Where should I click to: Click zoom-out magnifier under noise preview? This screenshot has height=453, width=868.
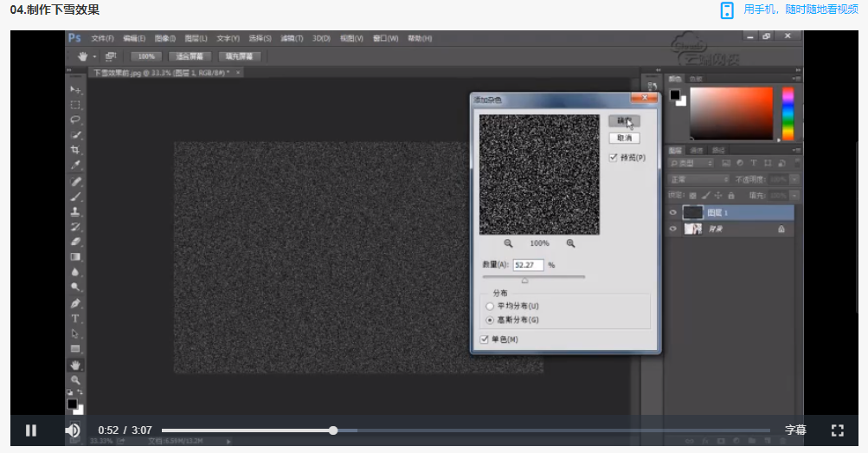point(508,243)
